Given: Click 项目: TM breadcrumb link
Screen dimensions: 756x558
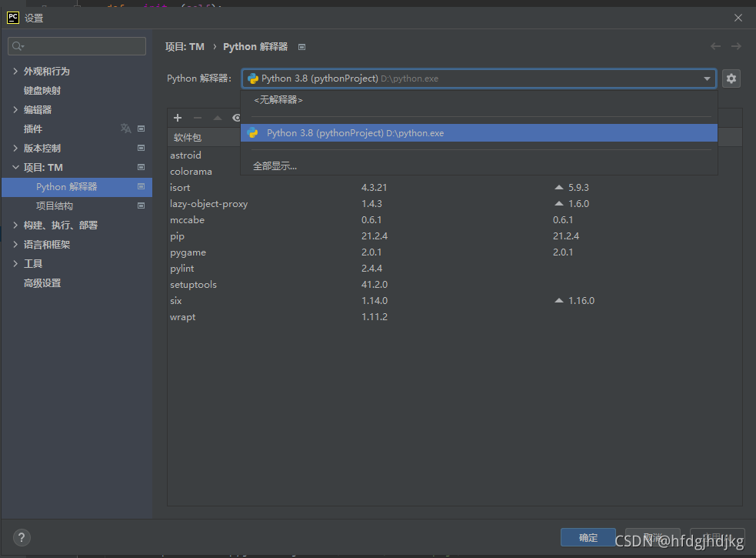Looking at the screenshot, I should (185, 47).
